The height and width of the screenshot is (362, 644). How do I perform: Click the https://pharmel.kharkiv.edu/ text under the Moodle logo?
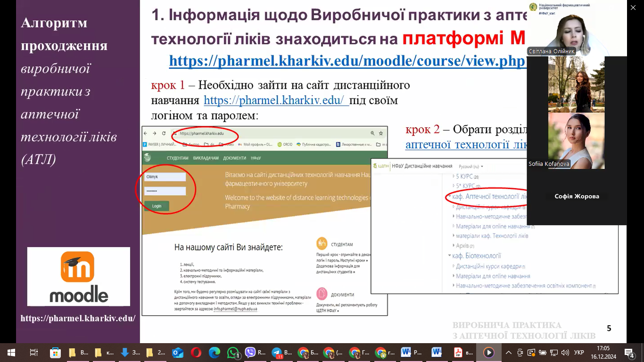[x=78, y=319]
